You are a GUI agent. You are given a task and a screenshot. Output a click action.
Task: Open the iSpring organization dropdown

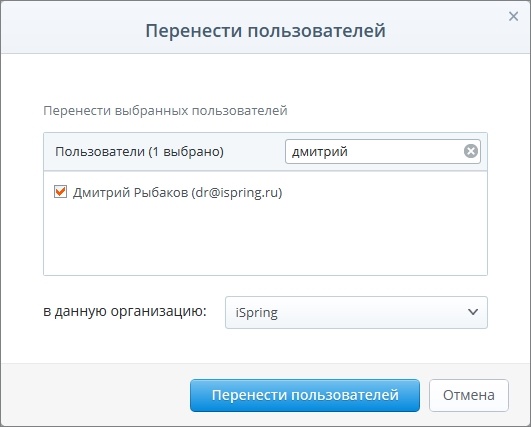(x=356, y=312)
